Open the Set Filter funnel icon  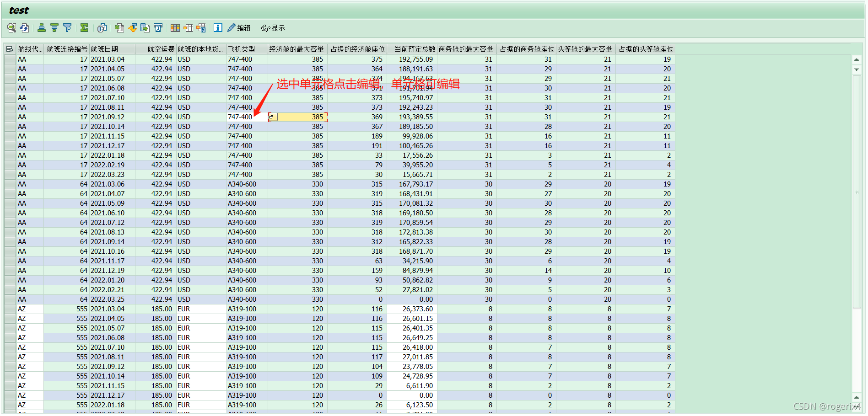click(x=67, y=28)
